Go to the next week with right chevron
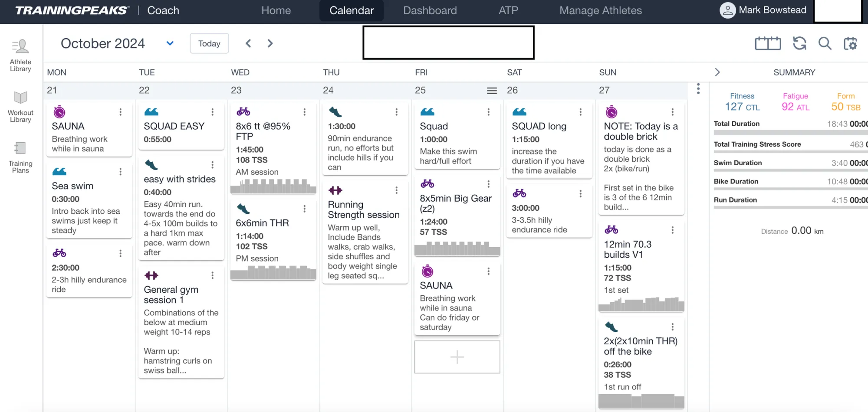The height and width of the screenshot is (412, 868). [270, 43]
